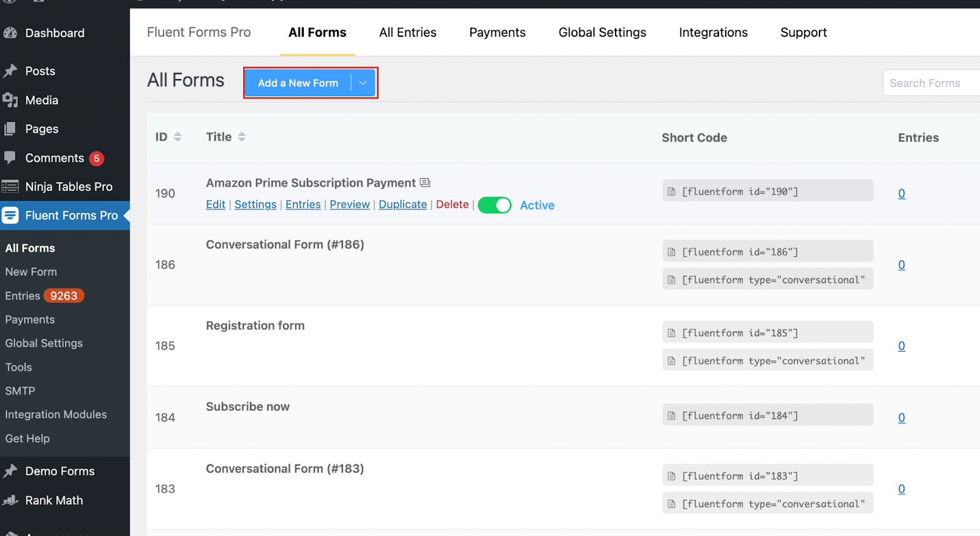Click the Fluent Forms Pro sidebar icon
980x536 pixels.
[10, 216]
